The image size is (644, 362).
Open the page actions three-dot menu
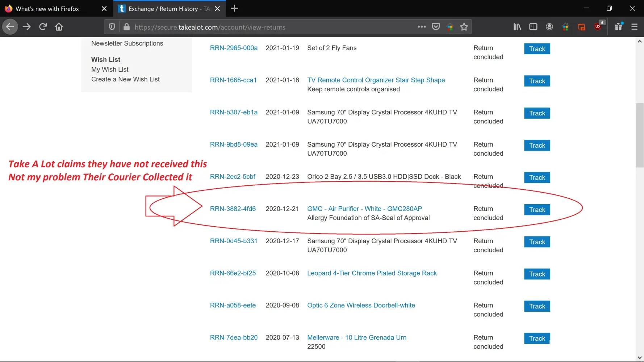coord(421,27)
